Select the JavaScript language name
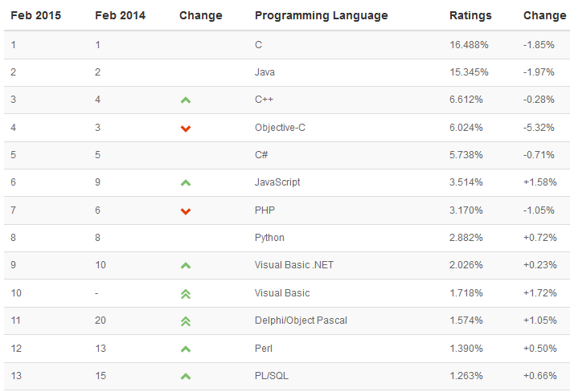This screenshot has width=570, height=392. [x=277, y=182]
